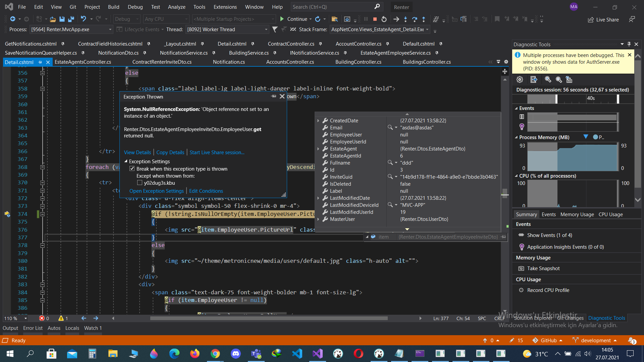Image resolution: width=644 pixels, height=362 pixels.
Task: Collapse the Exception Settings section
Action: point(126,162)
